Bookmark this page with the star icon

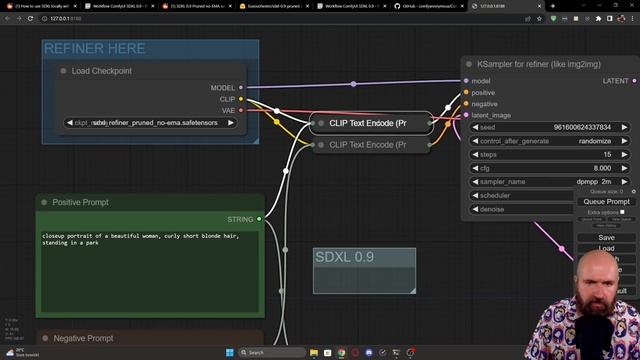(539, 19)
